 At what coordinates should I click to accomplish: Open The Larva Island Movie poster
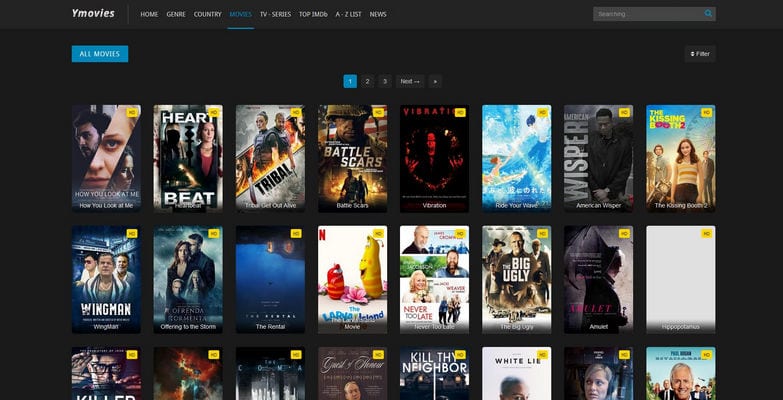(353, 280)
